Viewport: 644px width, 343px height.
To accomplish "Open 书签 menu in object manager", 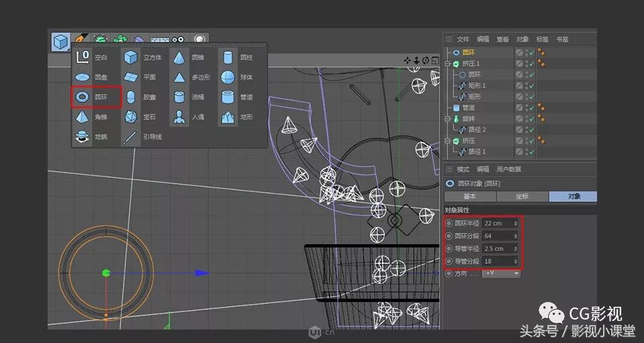I will [x=562, y=39].
